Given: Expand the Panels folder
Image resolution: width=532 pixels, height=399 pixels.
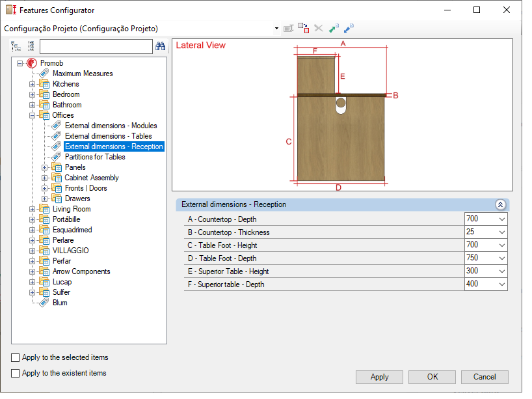Looking at the screenshot, I should pos(44,168).
